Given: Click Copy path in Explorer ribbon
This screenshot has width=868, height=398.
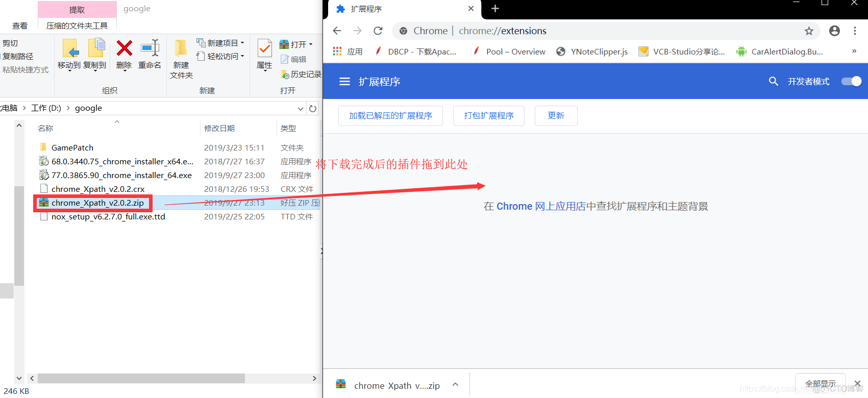Looking at the screenshot, I should click(17, 56).
